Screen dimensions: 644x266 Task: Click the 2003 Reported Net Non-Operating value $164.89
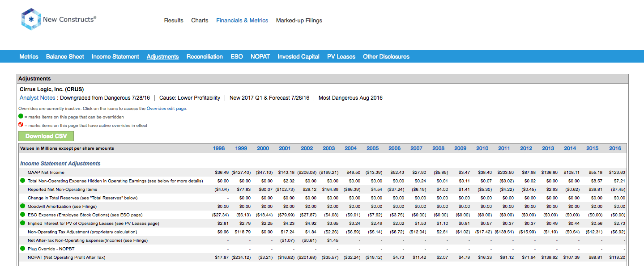[x=331, y=190]
